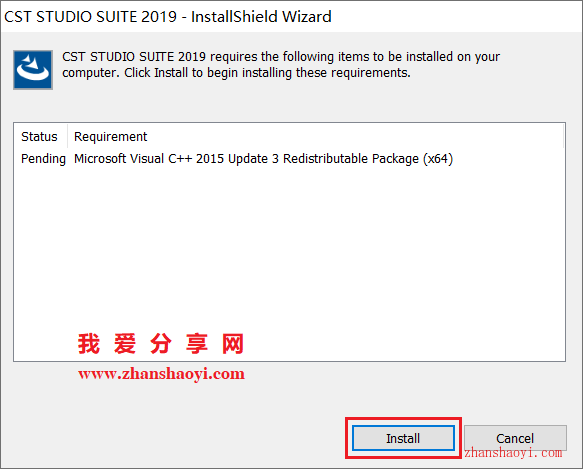The width and height of the screenshot is (583, 469).
Task: Click the Install button
Action: (x=403, y=438)
